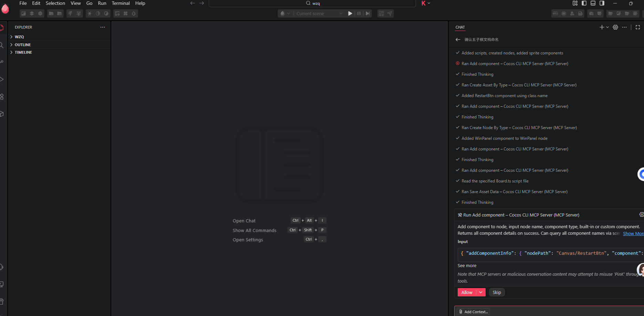Navigate back with the title bar arrow
Screen dimensions: 644x316
tap(193, 3)
